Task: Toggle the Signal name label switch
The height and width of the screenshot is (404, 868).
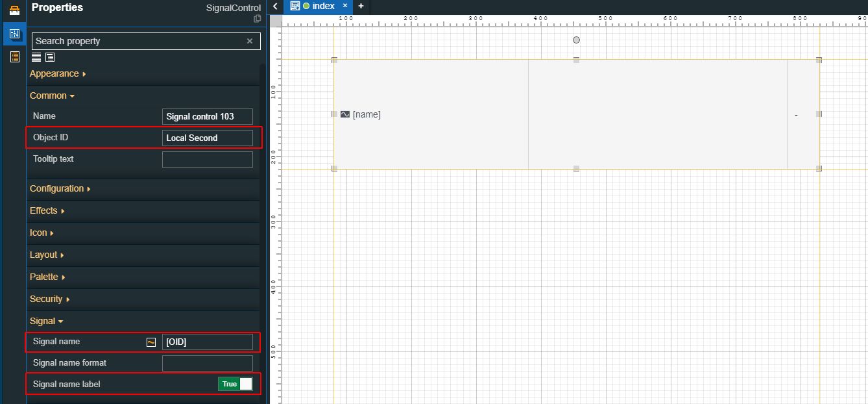Action: [x=235, y=384]
